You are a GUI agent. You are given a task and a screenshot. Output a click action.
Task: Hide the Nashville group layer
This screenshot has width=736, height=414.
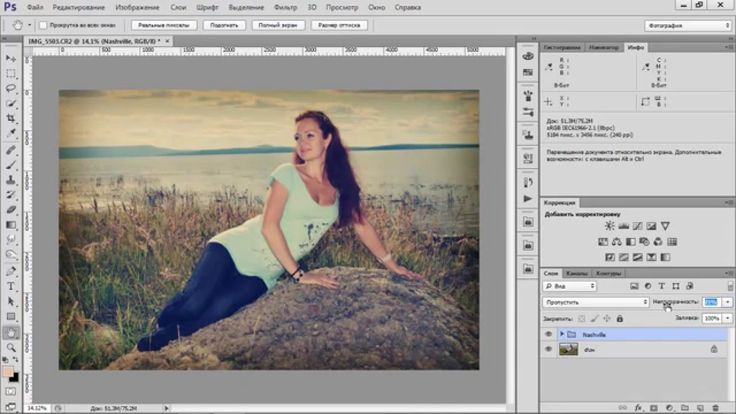[x=548, y=334]
